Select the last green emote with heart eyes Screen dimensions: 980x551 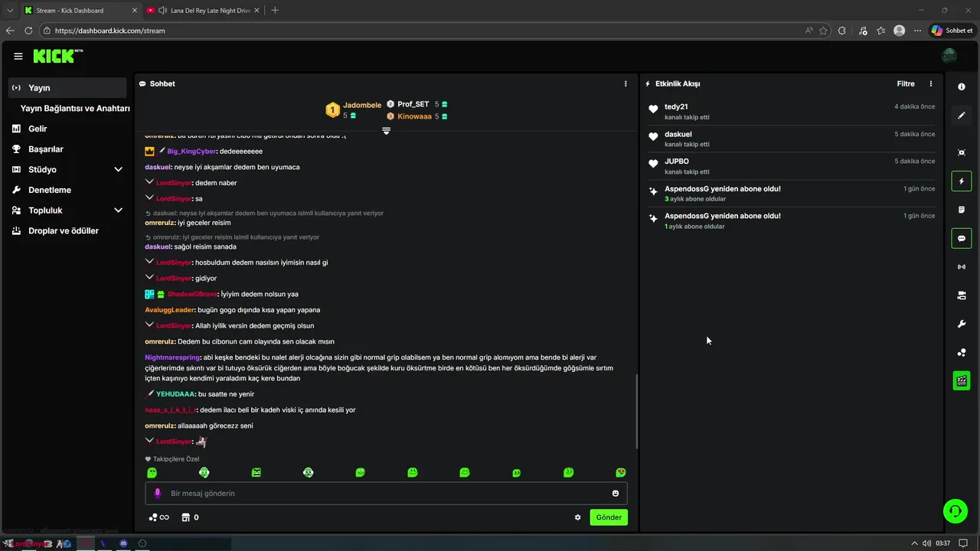pos(620,473)
